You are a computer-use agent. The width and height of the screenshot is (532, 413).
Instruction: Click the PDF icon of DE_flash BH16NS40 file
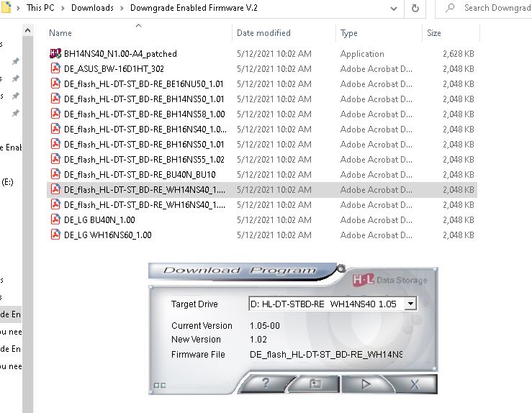coord(55,129)
